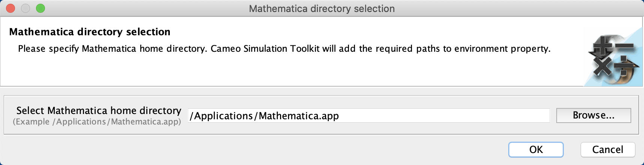The image size is (644, 165).
Task: Open the Browse... directory chooser
Action: click(593, 115)
